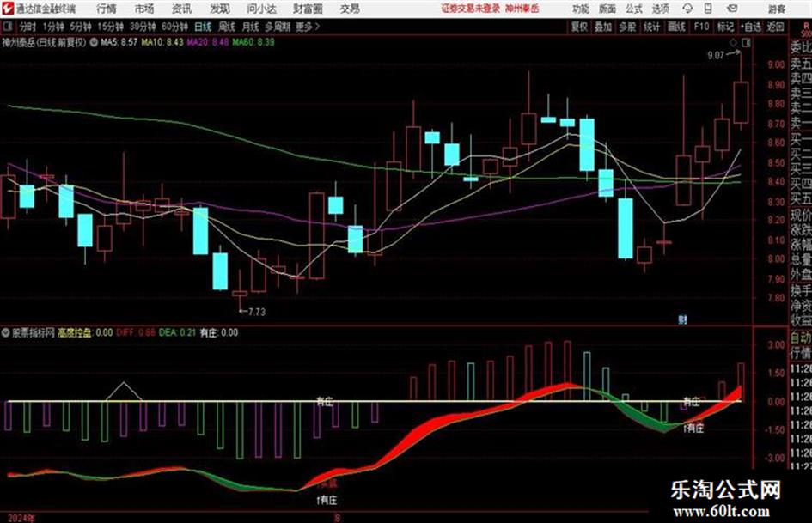
Task: Click the 叠加 overlay button
Action: (x=603, y=27)
